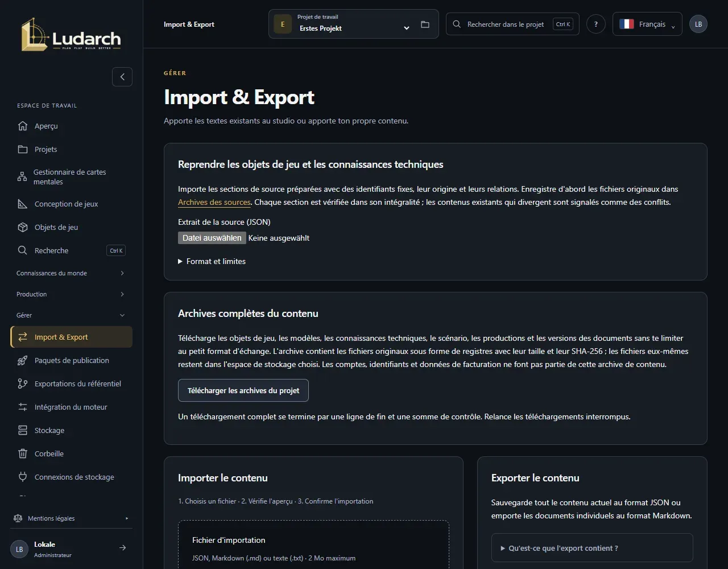The height and width of the screenshot is (569, 728).
Task: Click the Fichier d'importation drop zone
Action: (313, 545)
